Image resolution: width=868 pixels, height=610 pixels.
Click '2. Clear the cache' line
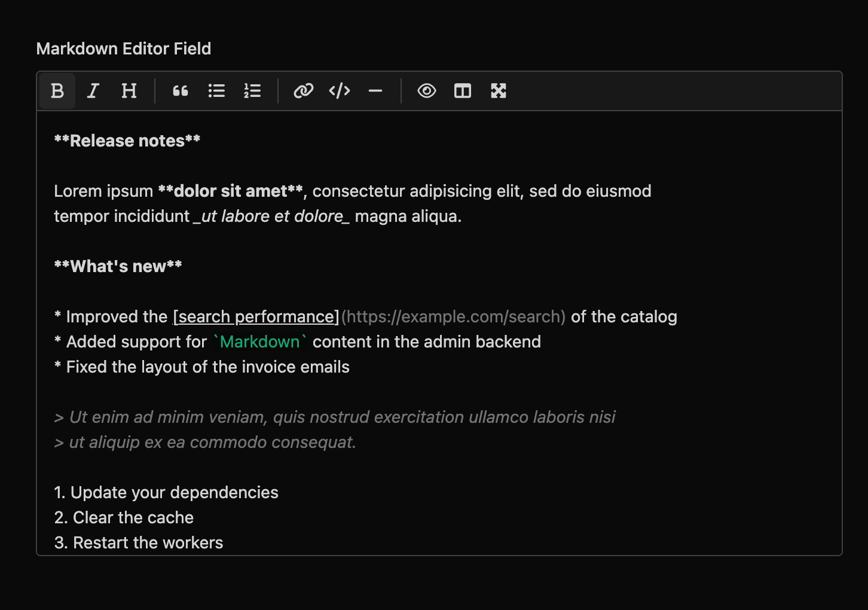(x=124, y=518)
